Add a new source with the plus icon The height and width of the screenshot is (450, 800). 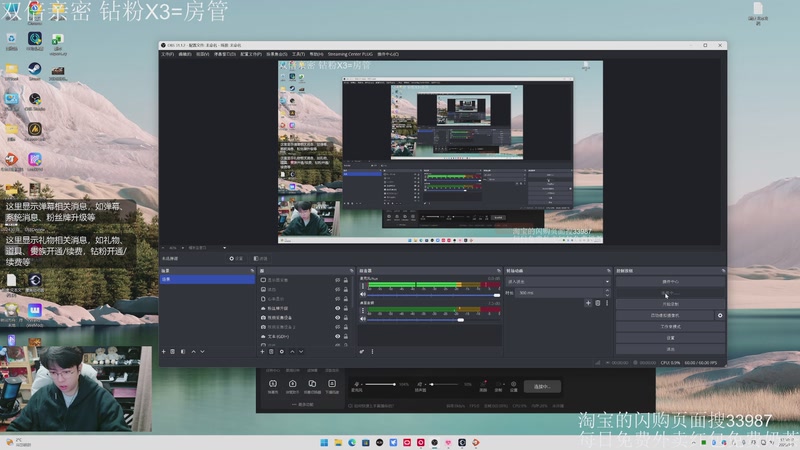264,351
